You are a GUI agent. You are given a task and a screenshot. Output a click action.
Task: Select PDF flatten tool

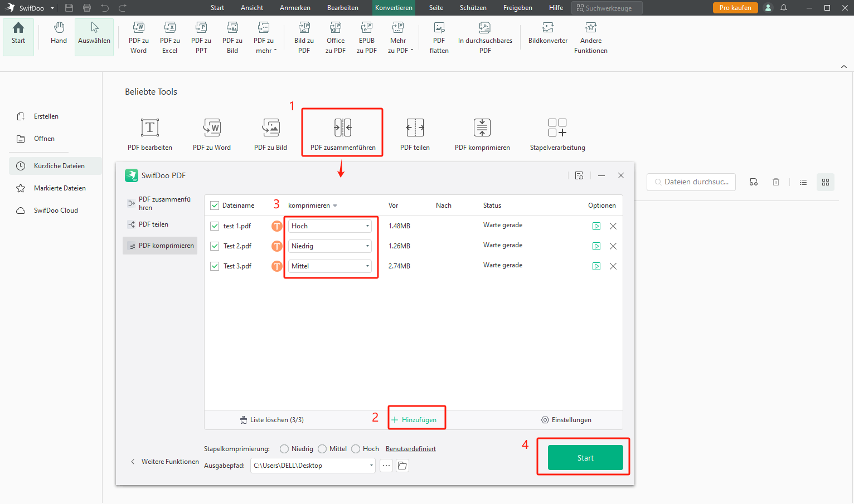pyautogui.click(x=439, y=37)
